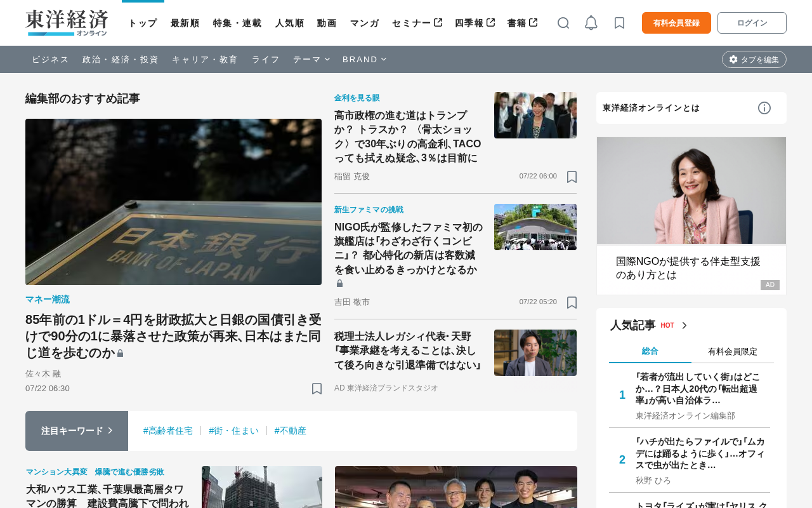Open saved bookmarks icon in header

(620, 23)
